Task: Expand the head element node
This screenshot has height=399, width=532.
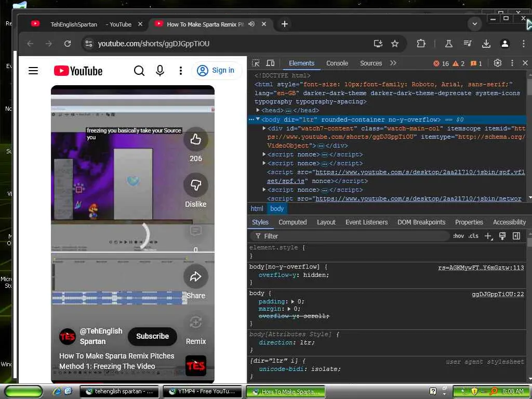Action: [x=258, y=110]
